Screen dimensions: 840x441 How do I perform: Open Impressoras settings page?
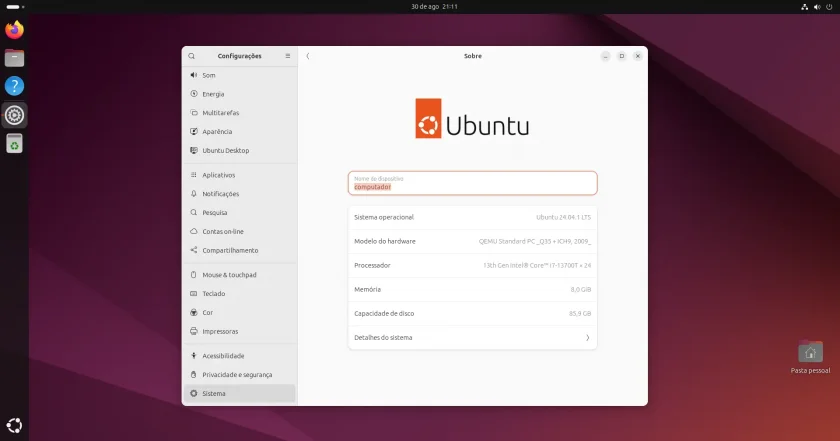239,331
